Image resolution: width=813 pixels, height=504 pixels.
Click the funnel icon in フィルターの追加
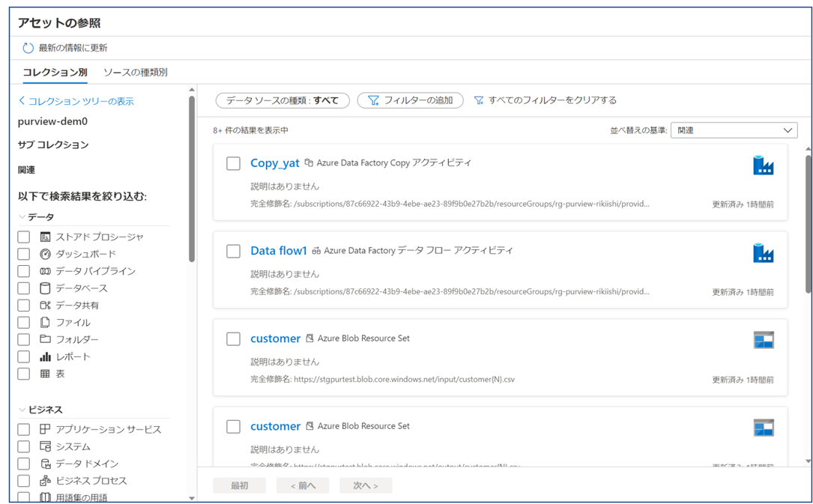(x=373, y=100)
